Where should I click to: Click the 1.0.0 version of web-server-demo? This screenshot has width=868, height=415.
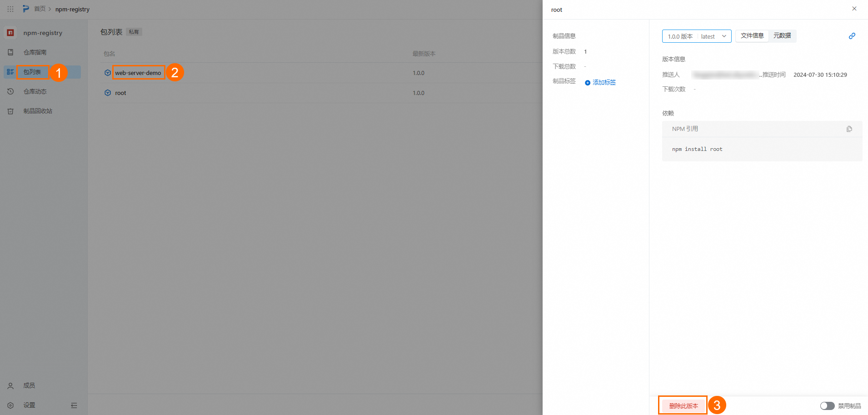(419, 73)
